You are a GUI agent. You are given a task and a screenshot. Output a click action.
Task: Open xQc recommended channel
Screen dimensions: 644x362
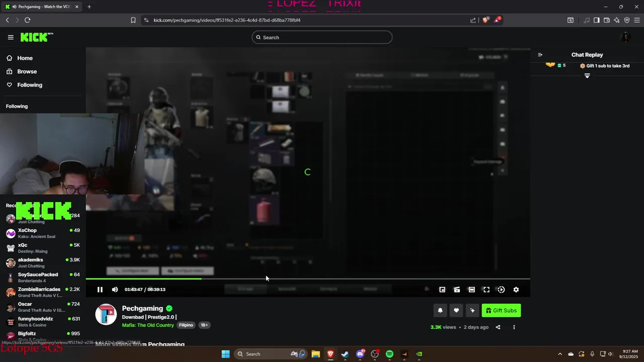[43, 248]
